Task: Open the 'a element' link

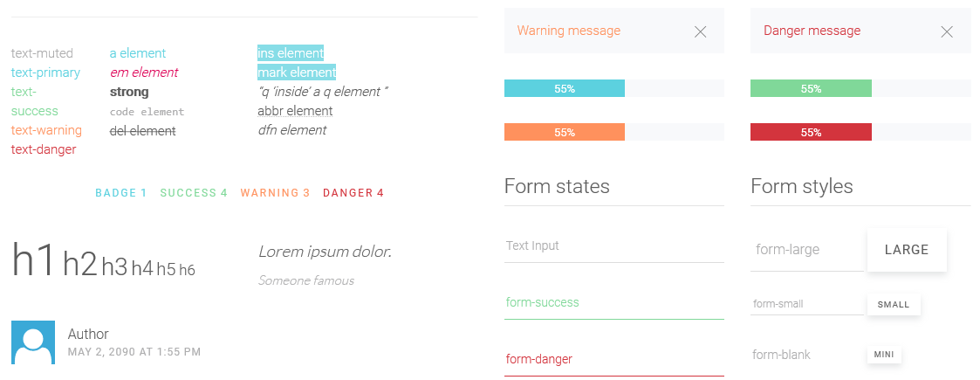Action: [x=138, y=53]
